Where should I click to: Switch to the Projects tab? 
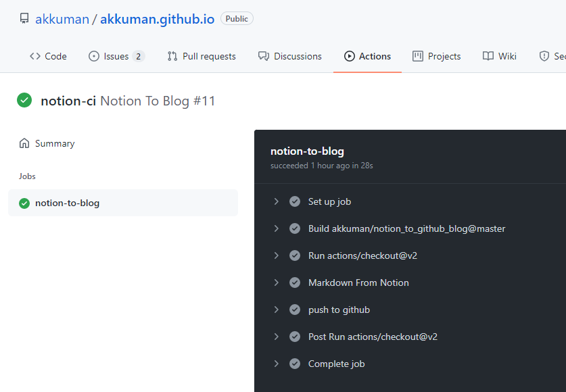436,56
